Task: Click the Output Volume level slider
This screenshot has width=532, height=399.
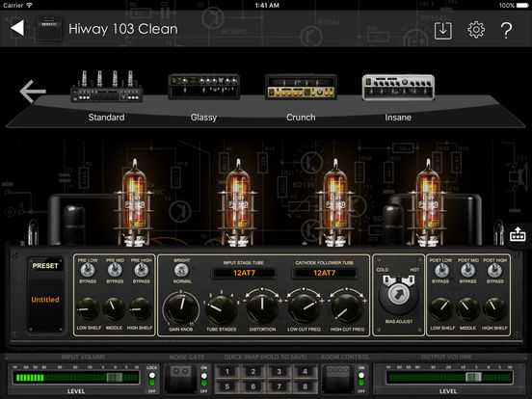Action: coord(449,377)
